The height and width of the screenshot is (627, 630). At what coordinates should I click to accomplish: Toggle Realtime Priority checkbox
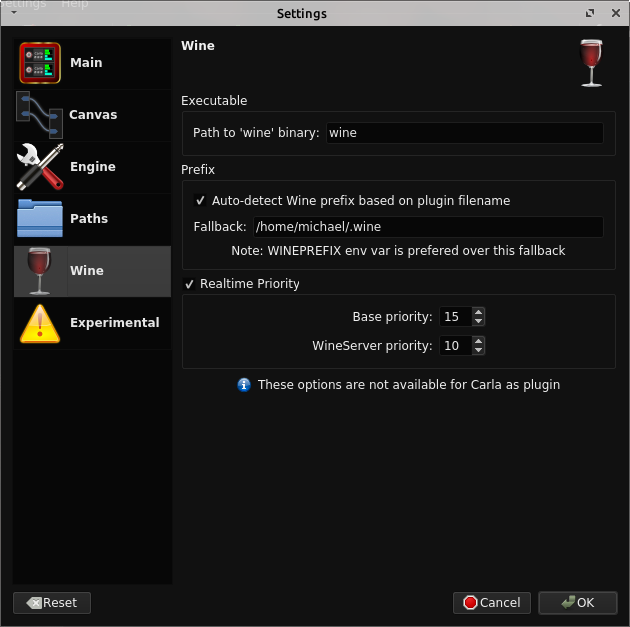189,284
